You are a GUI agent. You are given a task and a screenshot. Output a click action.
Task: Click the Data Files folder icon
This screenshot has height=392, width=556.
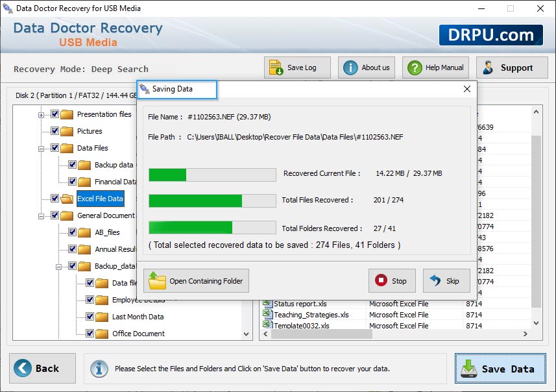pyautogui.click(x=67, y=148)
